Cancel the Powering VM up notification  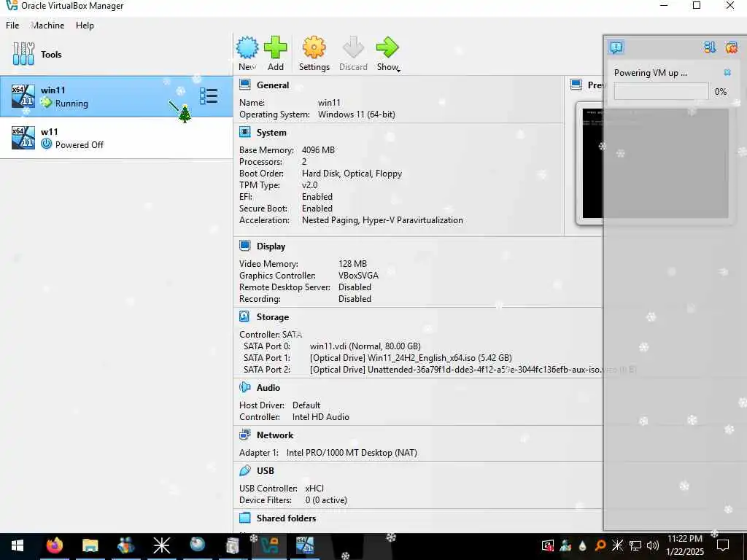(x=727, y=72)
